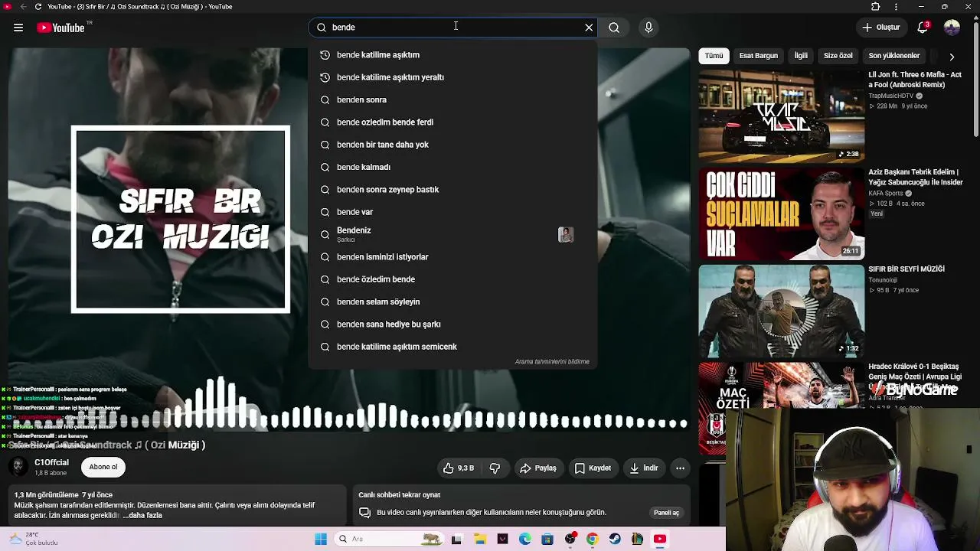Choose suggestion 'benden bir tane daha yok'
Viewport: 980px width, 551px height.
point(452,145)
